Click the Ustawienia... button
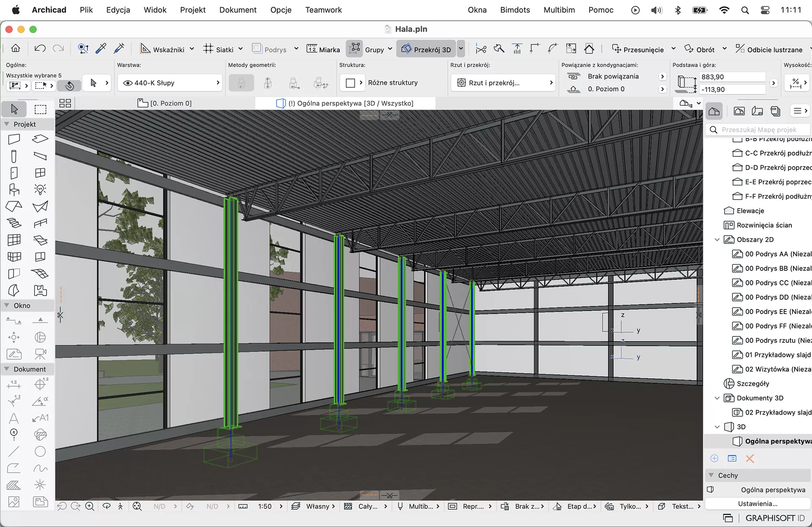The height and width of the screenshot is (527, 812). click(x=757, y=503)
